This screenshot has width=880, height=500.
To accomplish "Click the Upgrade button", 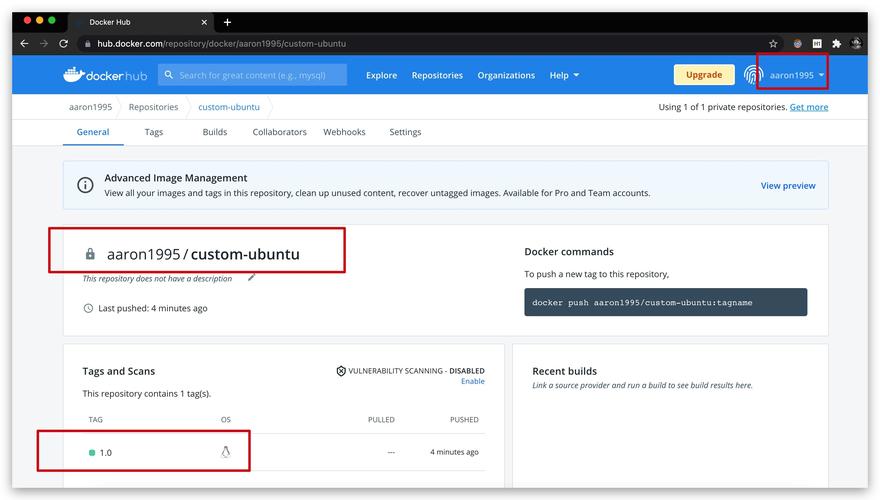I will tap(704, 75).
